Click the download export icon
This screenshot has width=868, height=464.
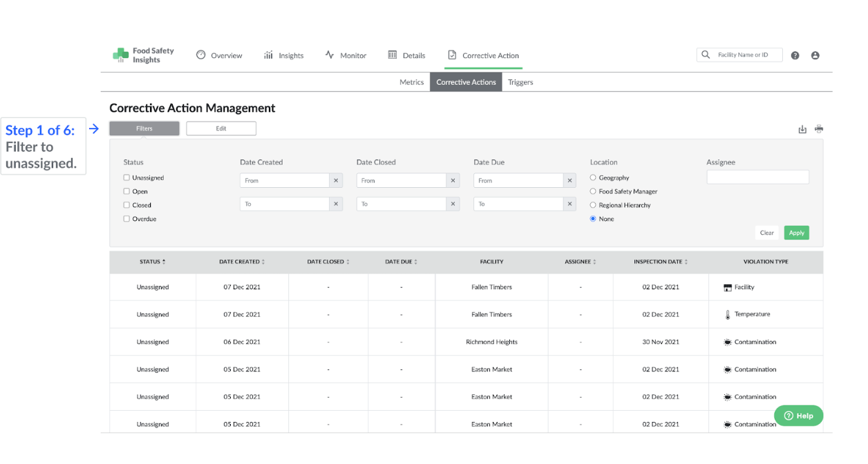click(802, 129)
